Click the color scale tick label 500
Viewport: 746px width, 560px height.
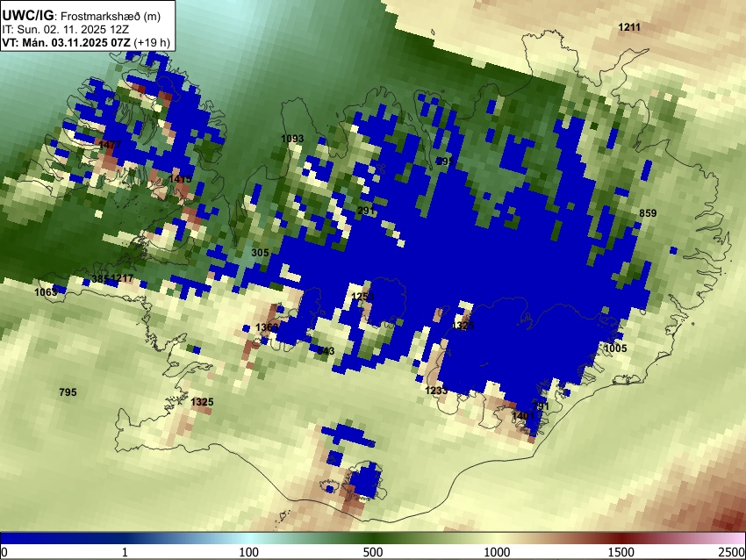[372, 552]
